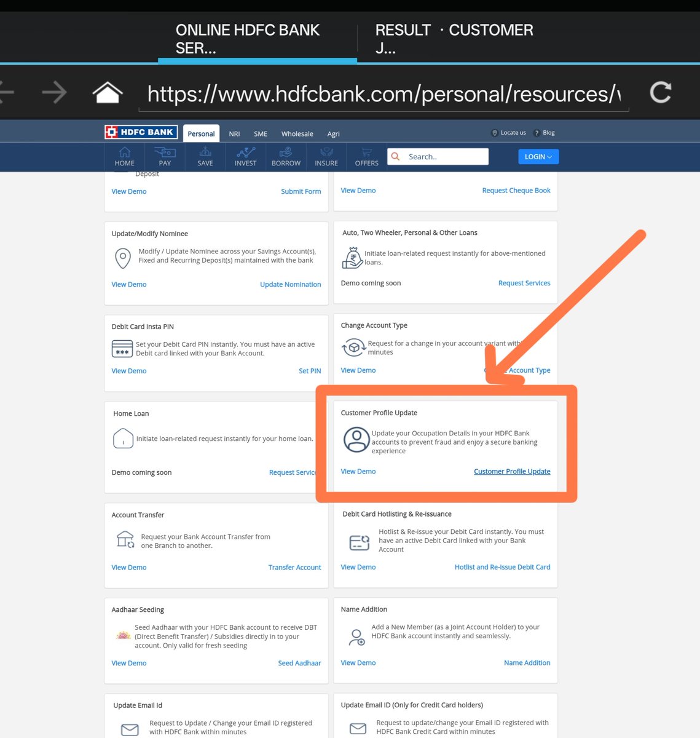View Demo for Update/Modify Nominee

click(129, 285)
